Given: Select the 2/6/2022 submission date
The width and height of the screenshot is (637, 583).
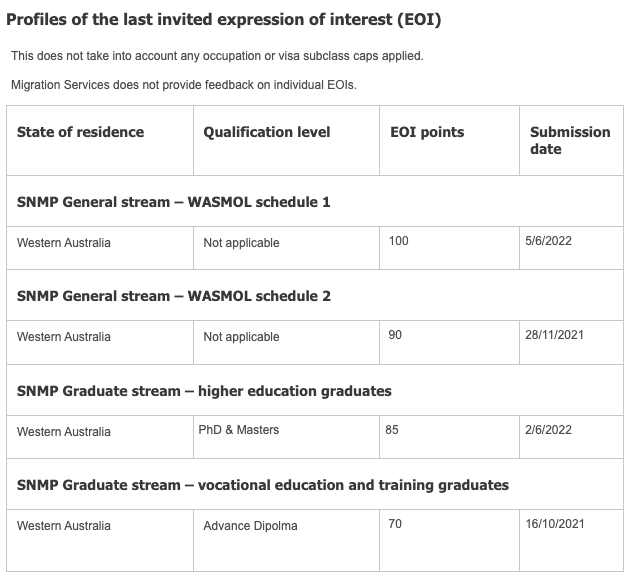Looking at the screenshot, I should (548, 430).
